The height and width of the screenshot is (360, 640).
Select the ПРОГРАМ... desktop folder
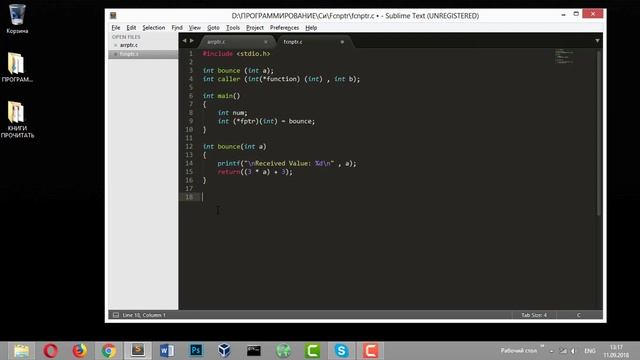pos(17,67)
